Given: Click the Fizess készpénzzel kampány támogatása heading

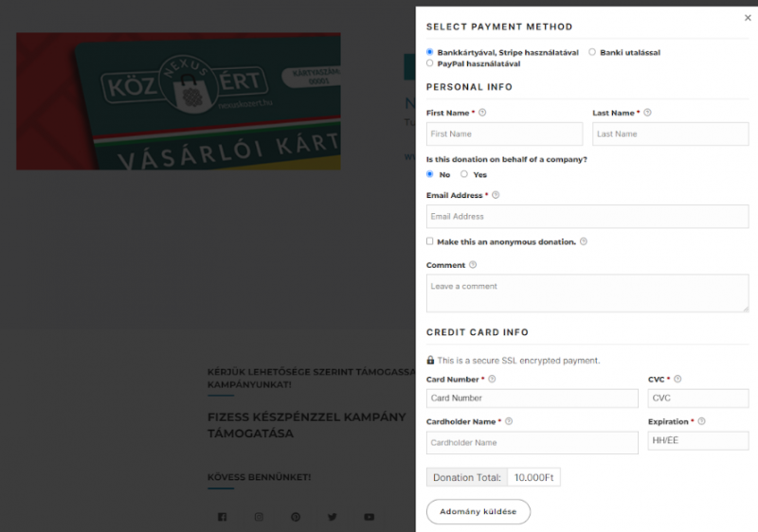Looking at the screenshot, I should [x=306, y=425].
